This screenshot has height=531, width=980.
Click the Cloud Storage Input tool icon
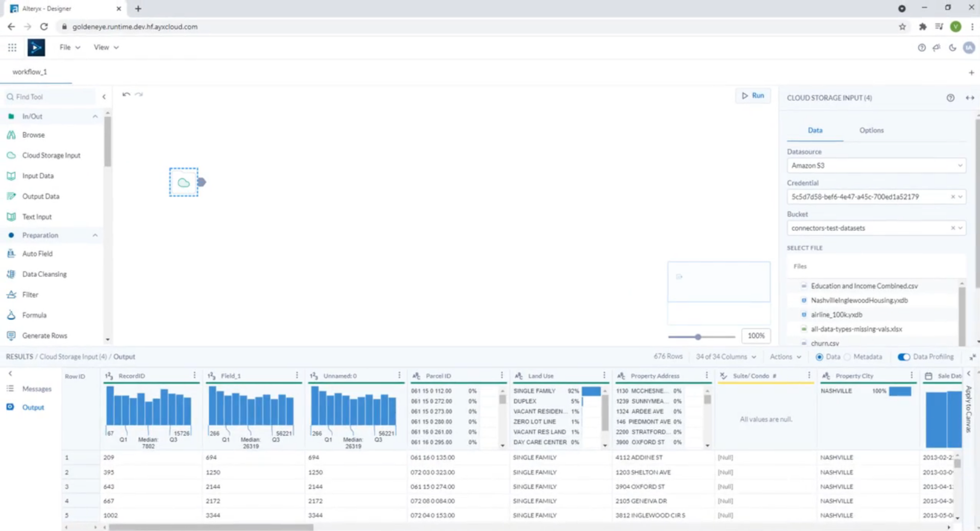pyautogui.click(x=11, y=155)
